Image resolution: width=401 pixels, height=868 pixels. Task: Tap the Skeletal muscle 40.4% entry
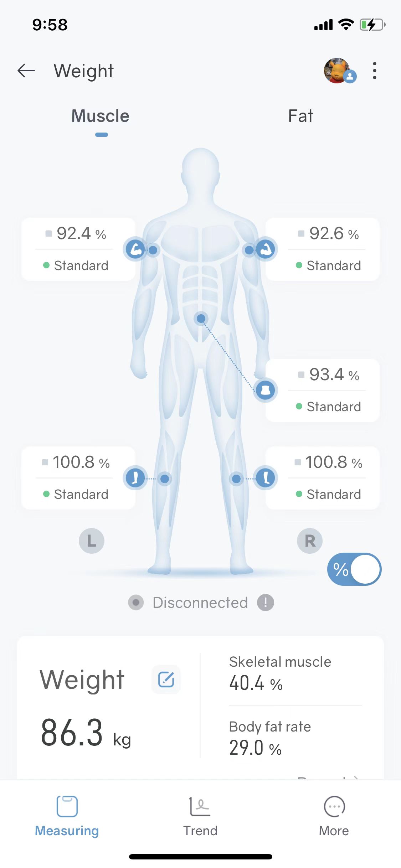point(280,673)
